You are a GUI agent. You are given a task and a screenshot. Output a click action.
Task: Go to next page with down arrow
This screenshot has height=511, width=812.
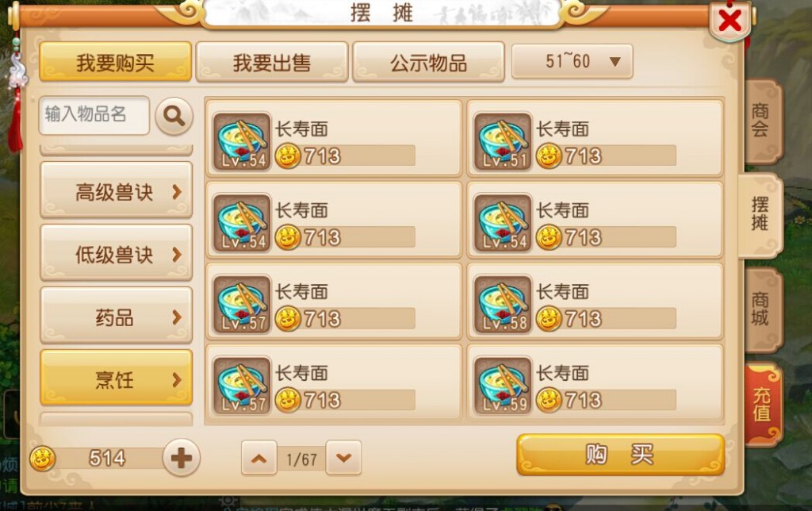coord(343,458)
